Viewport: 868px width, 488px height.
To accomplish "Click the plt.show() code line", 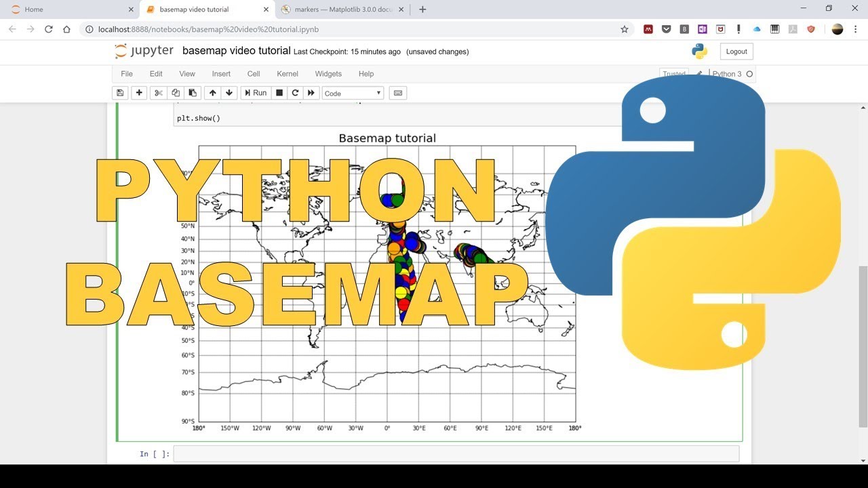I will tap(199, 118).
